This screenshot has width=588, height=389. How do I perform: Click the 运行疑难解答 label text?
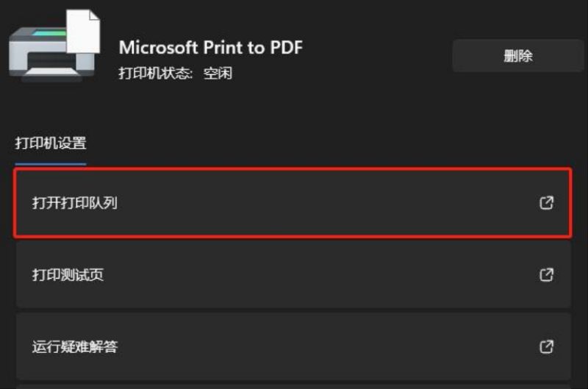(74, 346)
